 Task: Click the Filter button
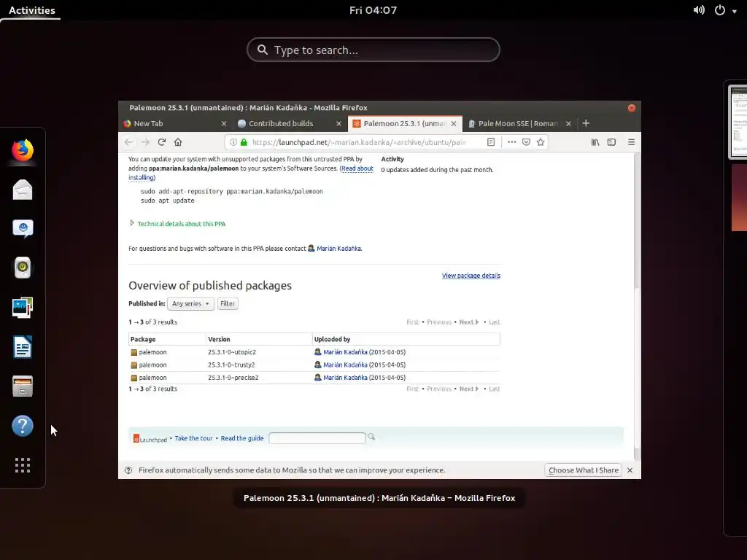(228, 304)
